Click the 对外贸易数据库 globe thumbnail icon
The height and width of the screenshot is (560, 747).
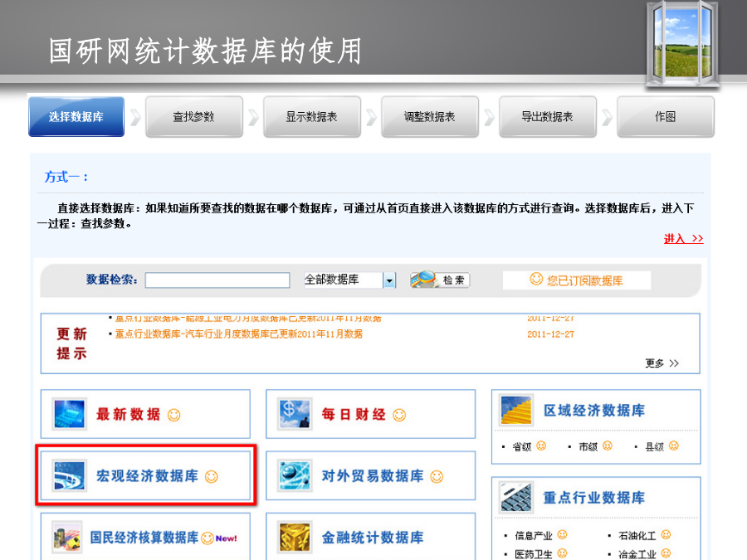pyautogui.click(x=295, y=475)
